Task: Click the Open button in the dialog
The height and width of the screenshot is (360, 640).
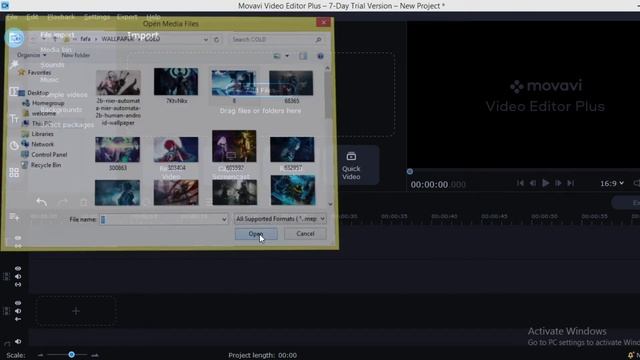Action: pos(256,234)
